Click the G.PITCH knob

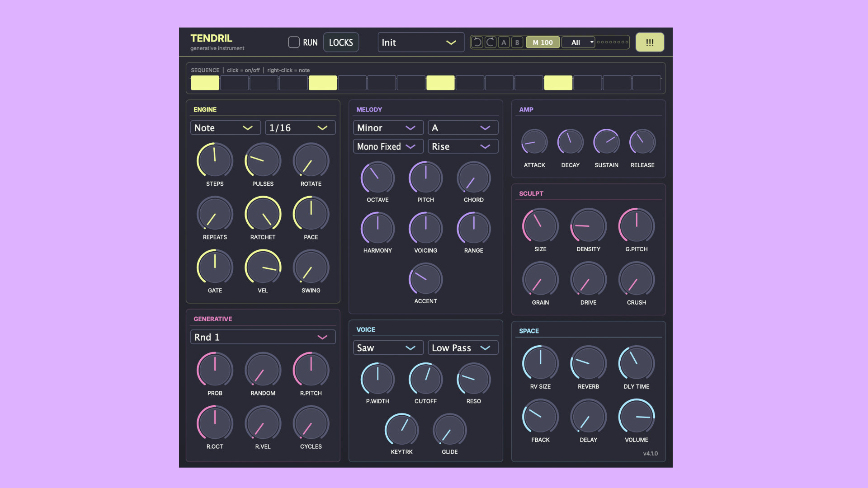[x=637, y=225]
